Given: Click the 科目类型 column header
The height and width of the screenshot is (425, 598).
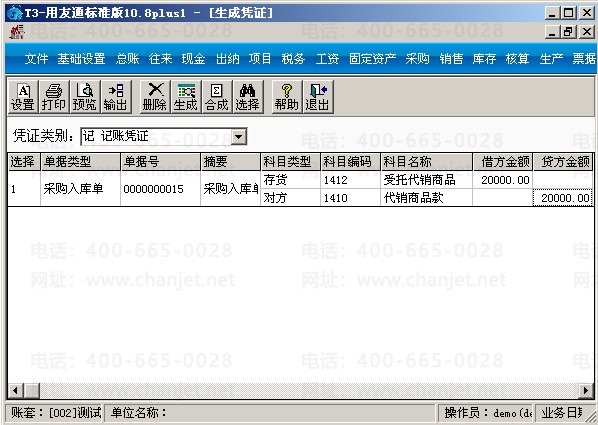Looking at the screenshot, I should [291, 162].
